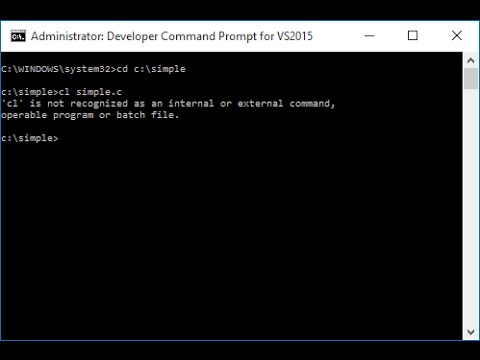Click the last empty 'c:\simple>' prompt line
480x360 pixels.
(30, 138)
